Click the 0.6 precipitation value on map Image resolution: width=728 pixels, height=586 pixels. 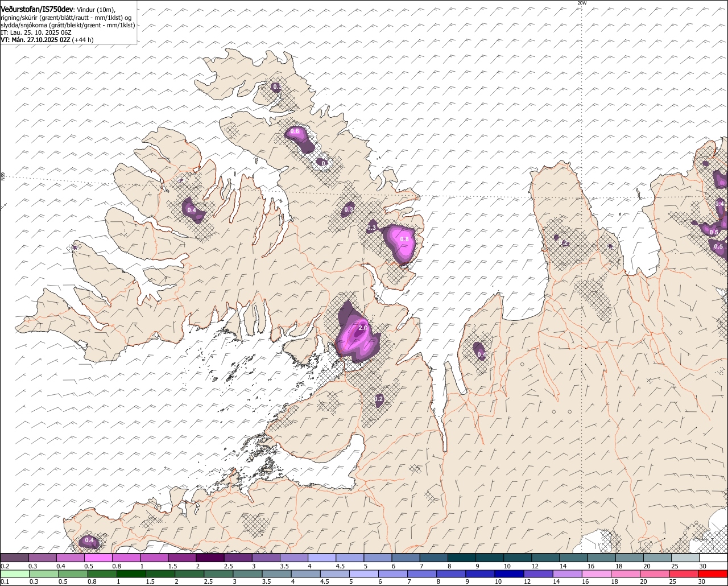(295, 131)
